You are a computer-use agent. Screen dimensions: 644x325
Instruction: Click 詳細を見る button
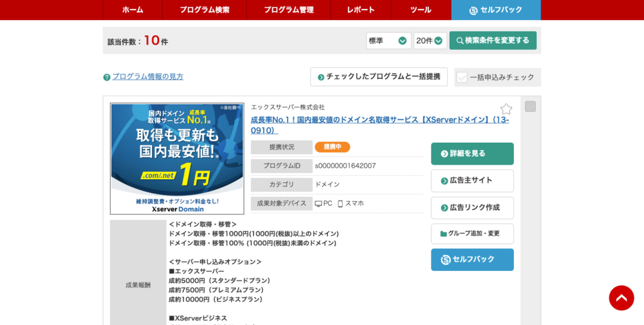[x=472, y=154]
